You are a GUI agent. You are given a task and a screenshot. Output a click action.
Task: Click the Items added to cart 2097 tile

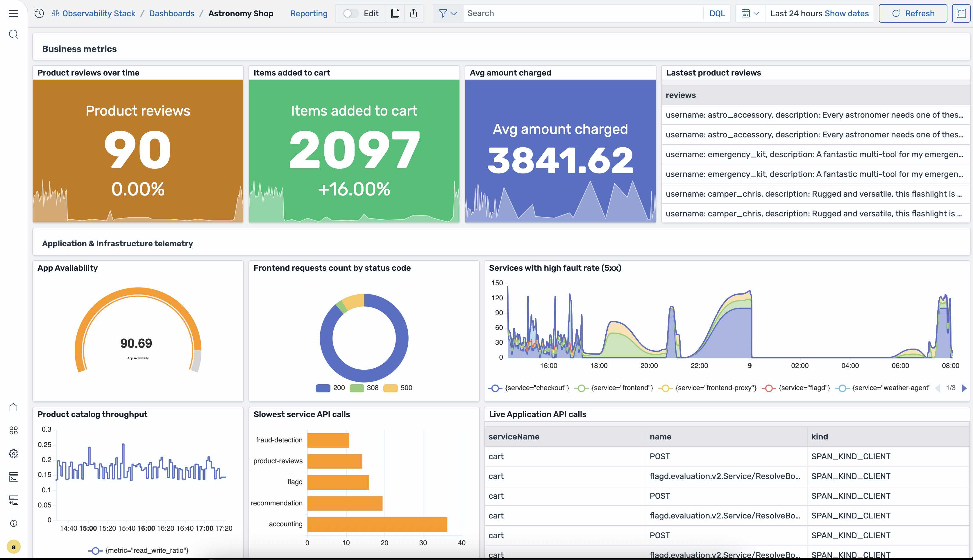tap(354, 151)
